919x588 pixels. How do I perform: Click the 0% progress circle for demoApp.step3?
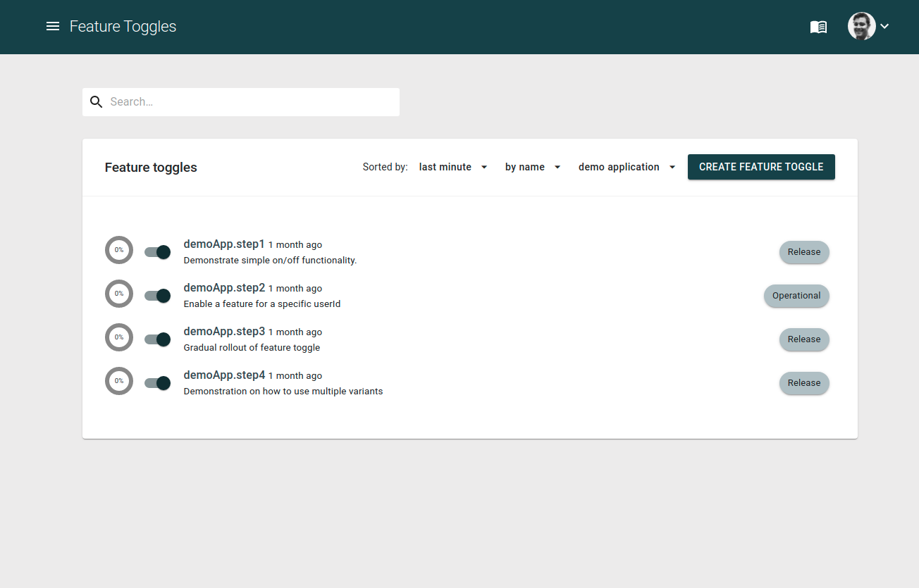[119, 337]
